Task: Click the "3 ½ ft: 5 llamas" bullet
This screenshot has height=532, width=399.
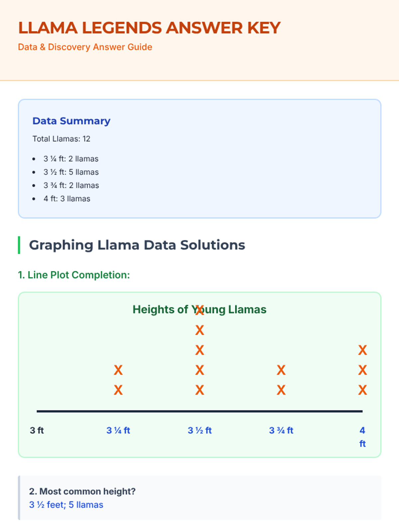Action: 71,172
